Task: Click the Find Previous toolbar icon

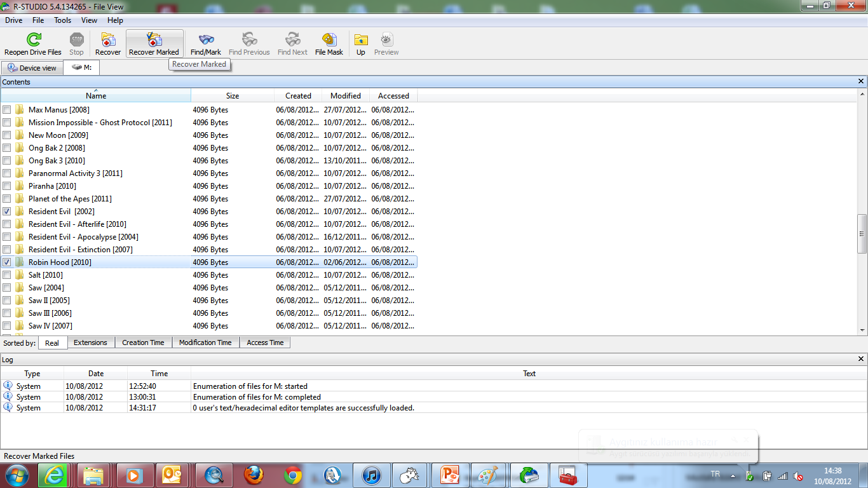Action: click(x=249, y=40)
